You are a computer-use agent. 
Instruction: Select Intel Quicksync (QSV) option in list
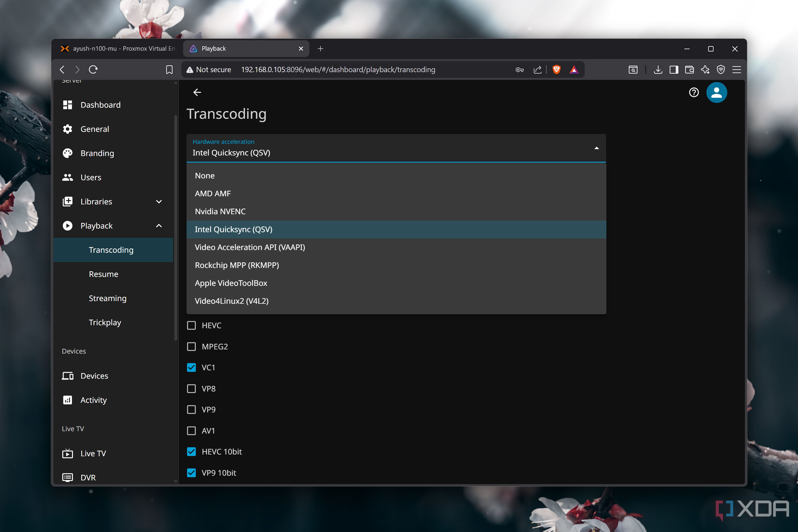[x=396, y=229]
